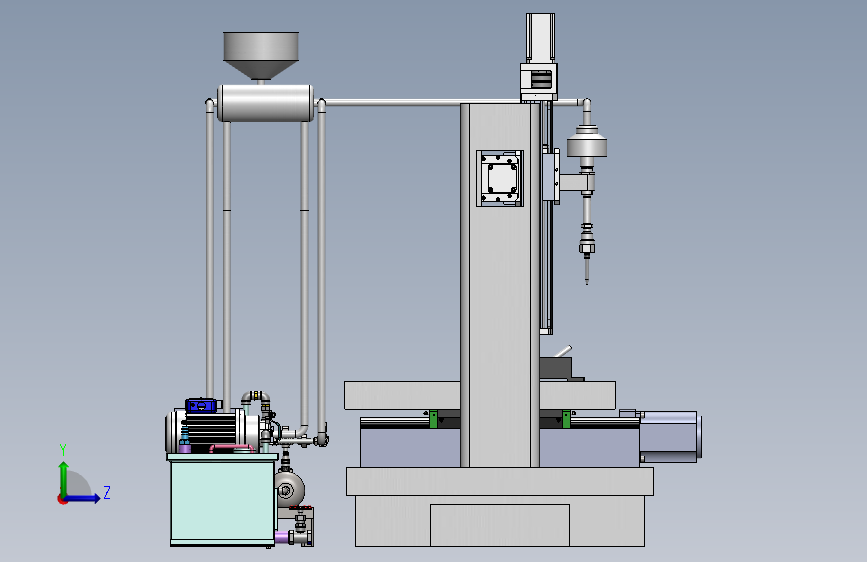Screen dimensions: 867x562
Task: Select the right green limit block on rail
Action: point(566,419)
